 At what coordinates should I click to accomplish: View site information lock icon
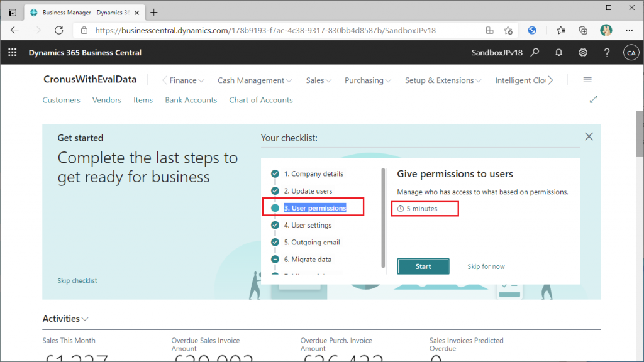tap(84, 30)
